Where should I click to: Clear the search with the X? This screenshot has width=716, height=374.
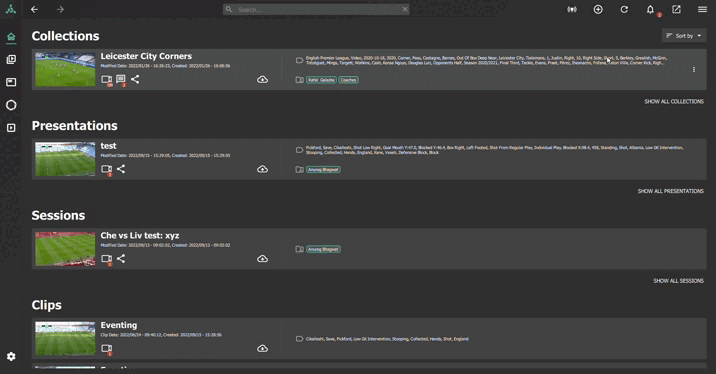405,9
